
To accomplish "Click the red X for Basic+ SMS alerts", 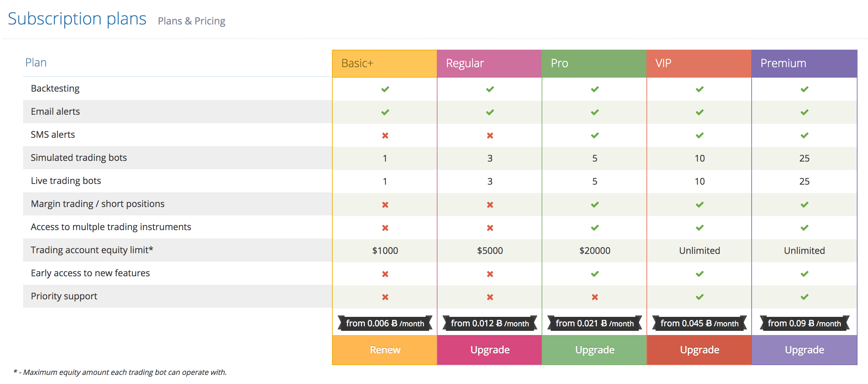I will click(x=385, y=135).
